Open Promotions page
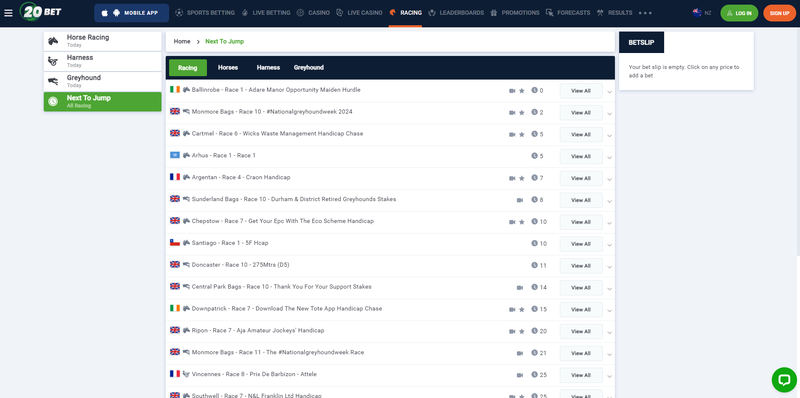Screen dimensions: 800x398 [515, 13]
